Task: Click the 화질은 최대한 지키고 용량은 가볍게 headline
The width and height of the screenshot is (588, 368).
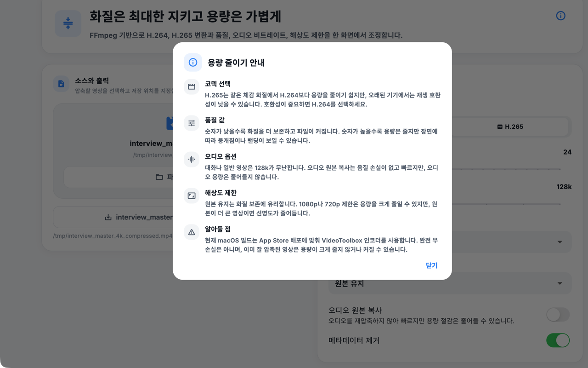Action: coord(185,17)
